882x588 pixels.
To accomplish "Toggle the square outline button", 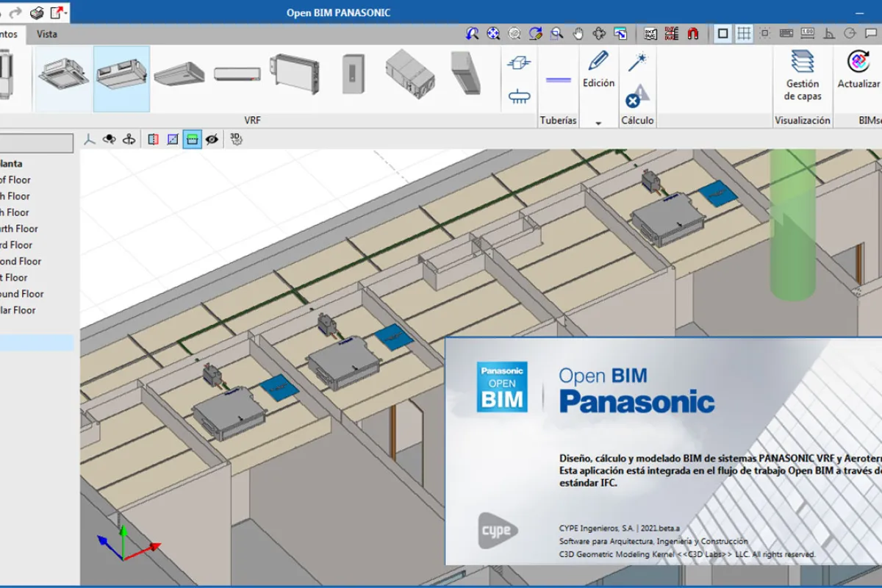I will click(x=723, y=33).
